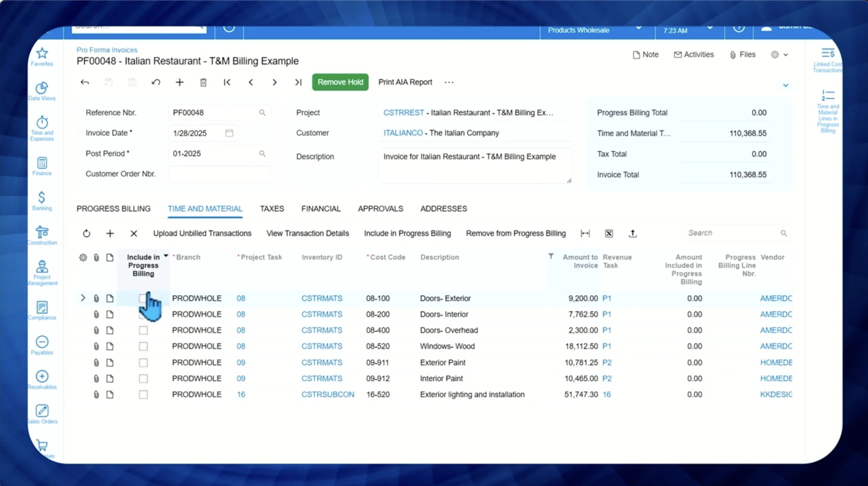Open Compliance workspace icon
Viewport: 868px width, 486px height.
(42, 310)
